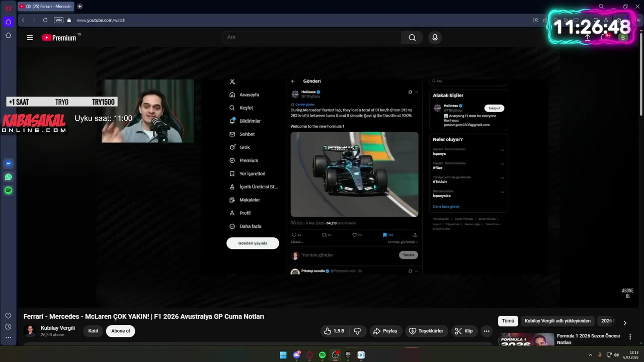
Task: Open Epic Games Launcher in the taskbar
Action: 348,355
